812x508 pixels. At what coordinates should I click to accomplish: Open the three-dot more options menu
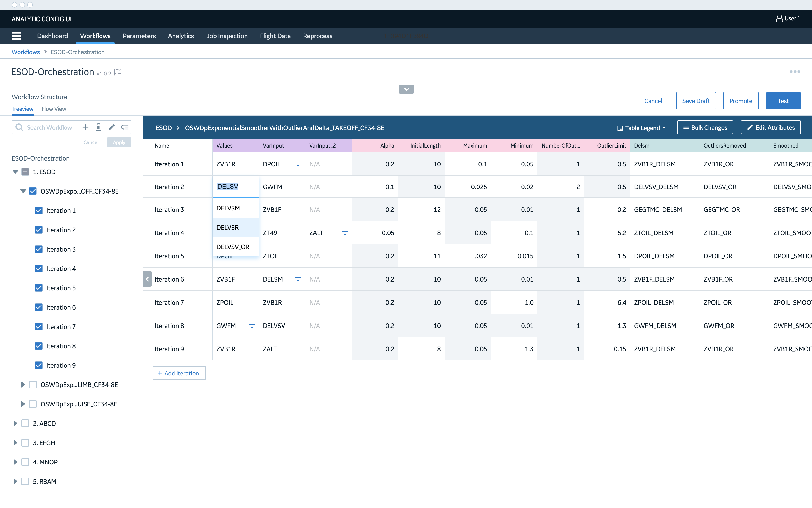pyautogui.click(x=795, y=72)
